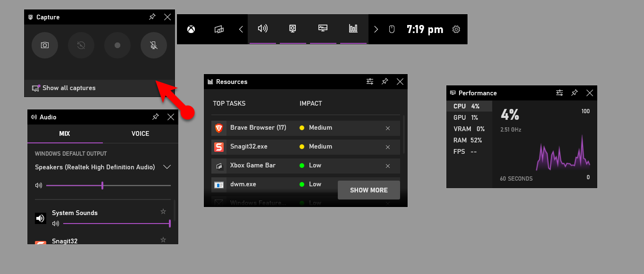Select the GPU 1% metric
This screenshot has height=274, width=644.
point(469,117)
